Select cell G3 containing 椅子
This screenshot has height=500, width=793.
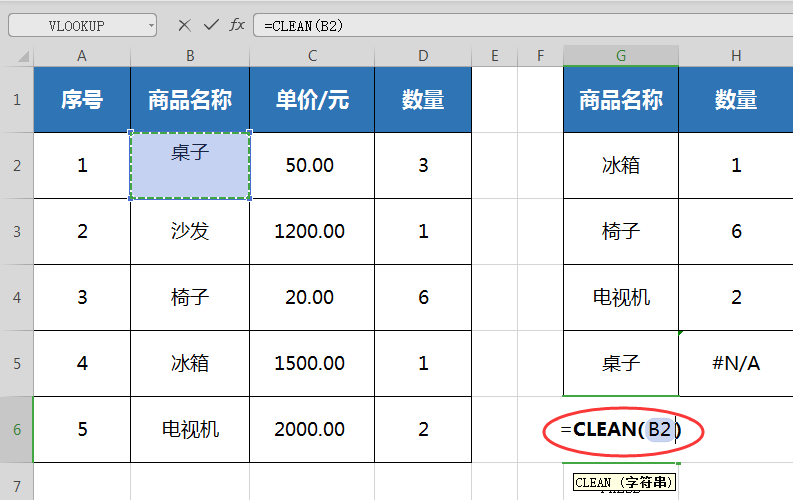click(621, 232)
